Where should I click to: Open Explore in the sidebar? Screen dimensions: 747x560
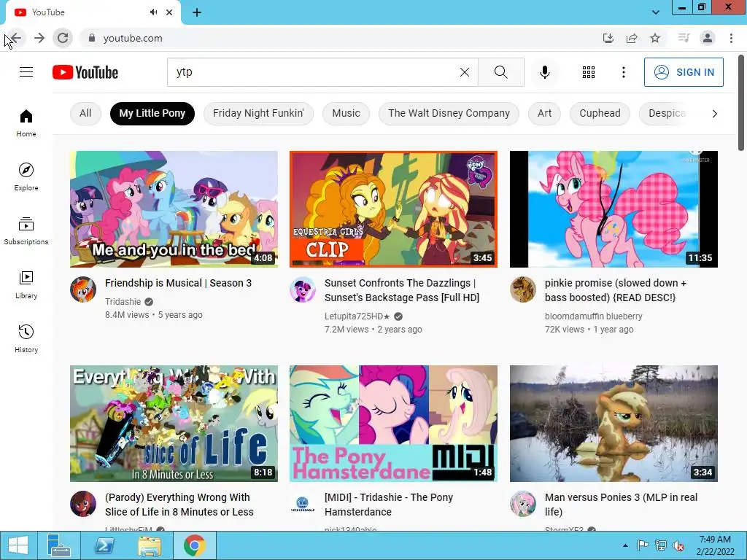click(x=26, y=177)
